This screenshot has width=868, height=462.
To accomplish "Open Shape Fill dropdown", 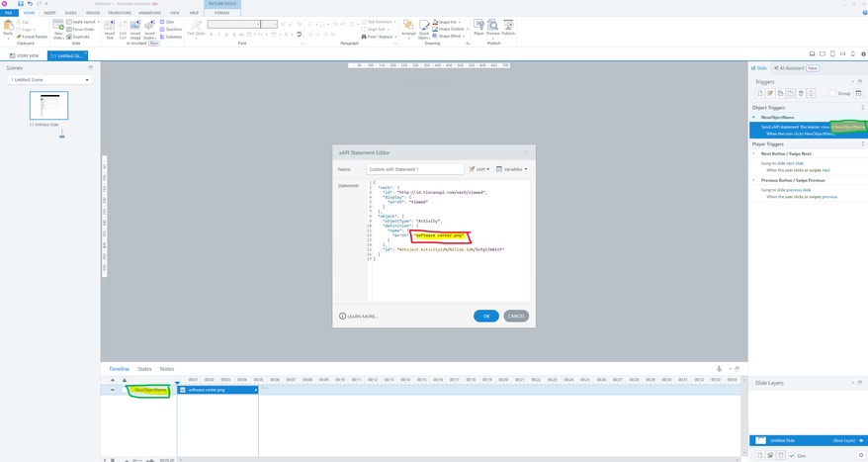I will tap(460, 22).
